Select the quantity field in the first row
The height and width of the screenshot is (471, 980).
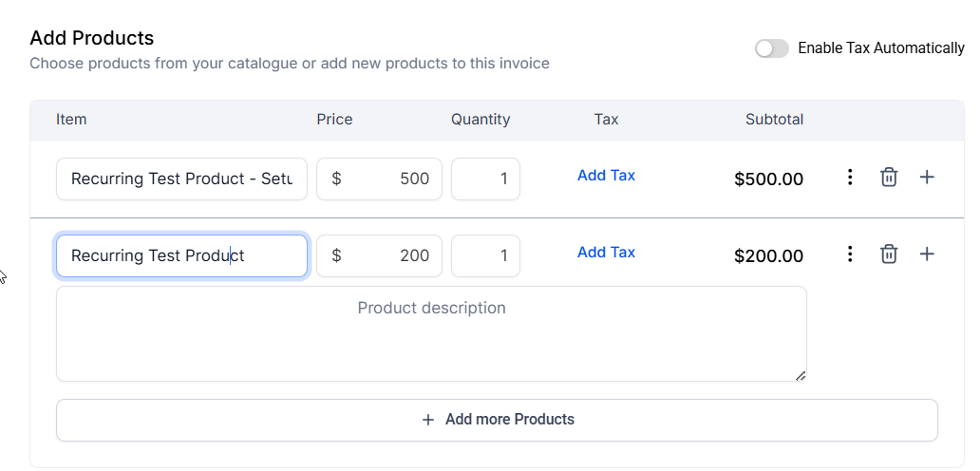pyautogui.click(x=485, y=179)
